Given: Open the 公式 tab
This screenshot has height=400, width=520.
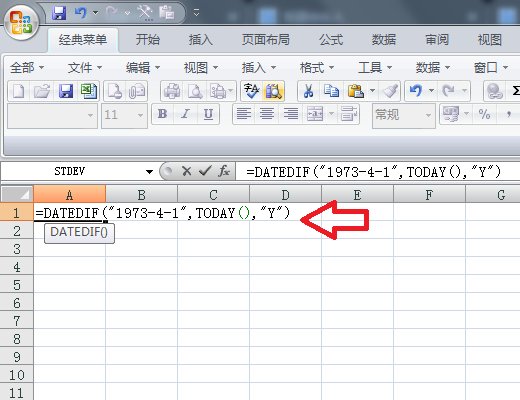Looking at the screenshot, I should click(x=331, y=40).
